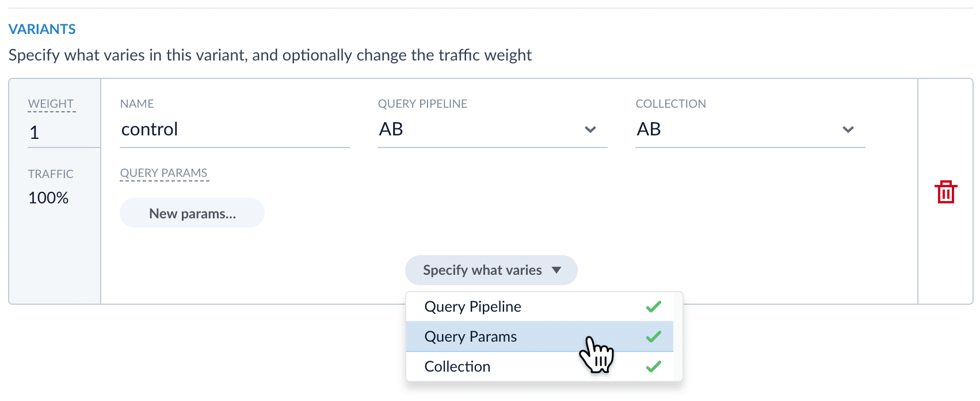This screenshot has width=980, height=401.
Task: Choose Query Params menu entry
Action: (x=470, y=336)
